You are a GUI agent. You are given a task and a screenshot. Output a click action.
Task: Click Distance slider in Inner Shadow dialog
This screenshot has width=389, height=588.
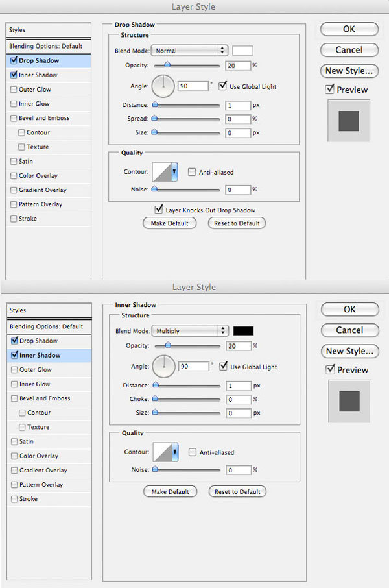(187, 385)
